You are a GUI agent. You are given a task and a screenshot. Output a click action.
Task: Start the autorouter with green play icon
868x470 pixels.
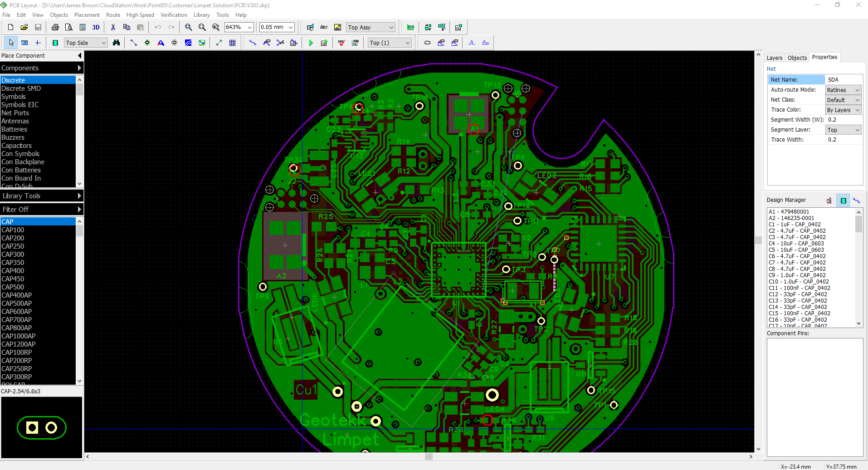[311, 43]
